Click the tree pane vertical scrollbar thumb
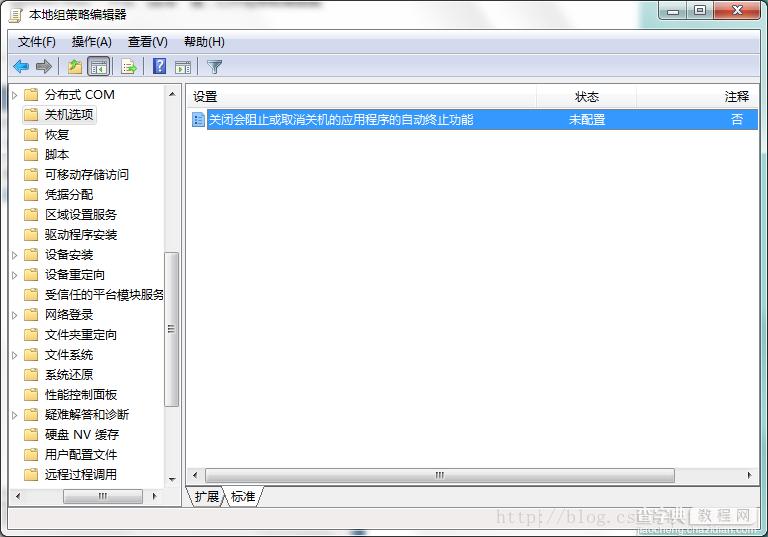Image resolution: width=768 pixels, height=537 pixels. point(171,329)
